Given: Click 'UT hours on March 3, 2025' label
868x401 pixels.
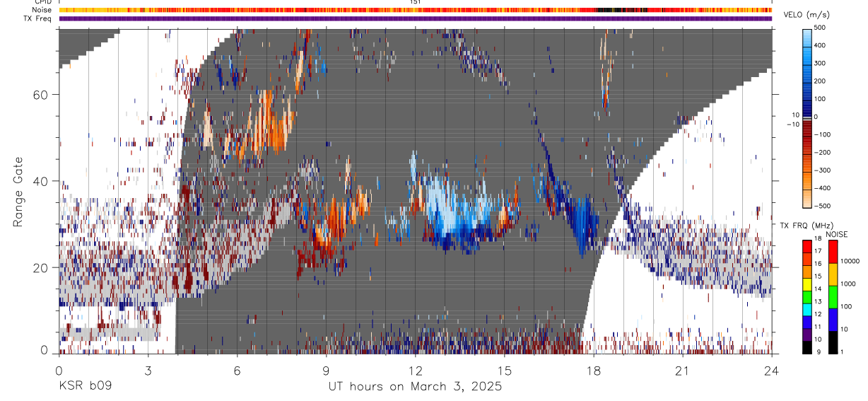Looking at the screenshot, I should (415, 387).
